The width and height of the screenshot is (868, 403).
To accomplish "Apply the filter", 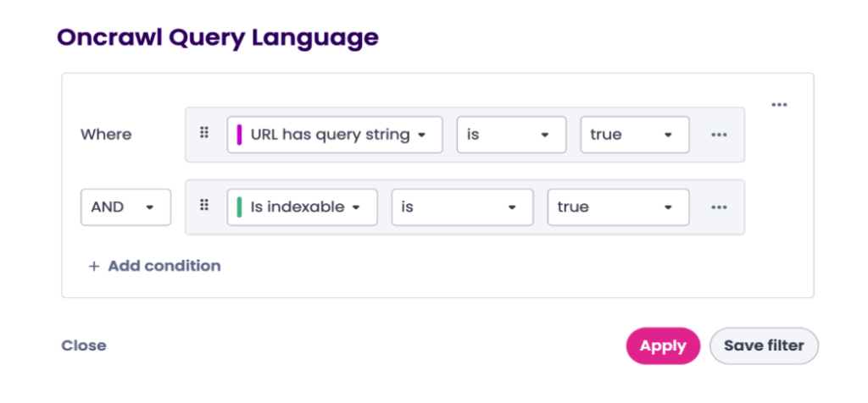I will click(x=663, y=346).
